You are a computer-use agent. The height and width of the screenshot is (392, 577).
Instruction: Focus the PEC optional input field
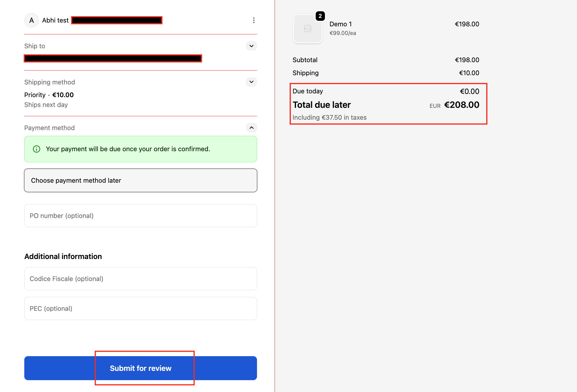tap(140, 308)
